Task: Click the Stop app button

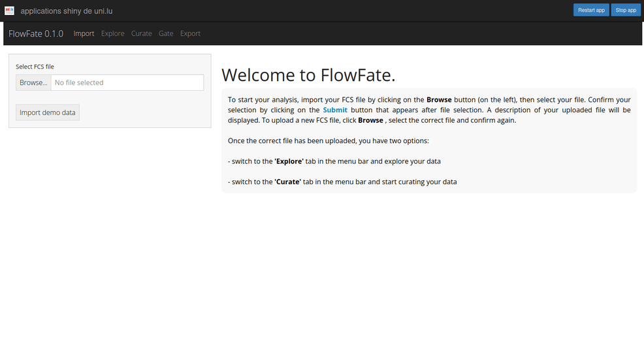Action: tap(626, 10)
